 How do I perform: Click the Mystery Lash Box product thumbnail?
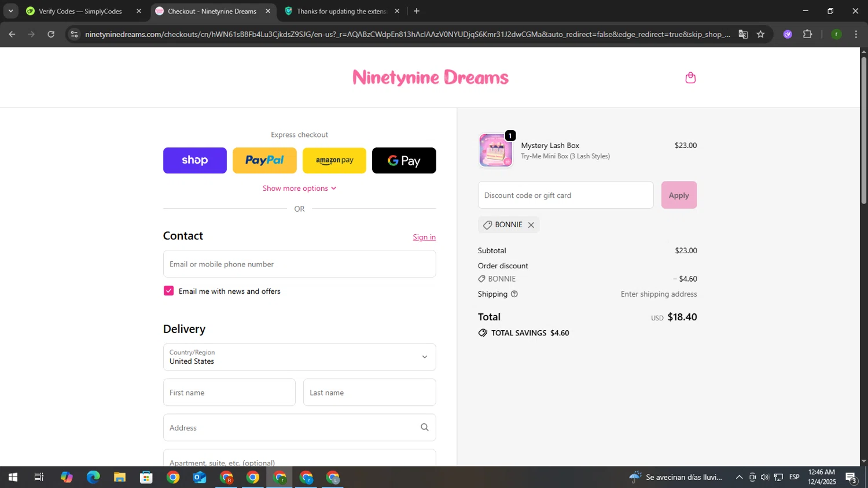495,150
